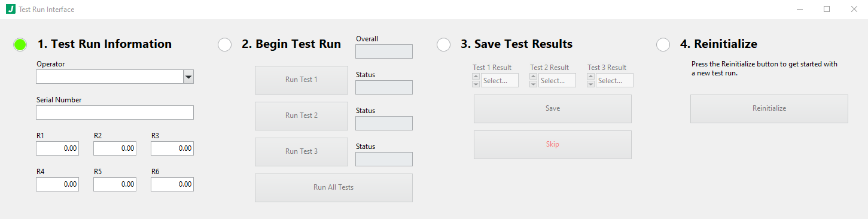This screenshot has height=219, width=868.
Task: Click the Save Test Results step indicator circle
Action: [444, 44]
